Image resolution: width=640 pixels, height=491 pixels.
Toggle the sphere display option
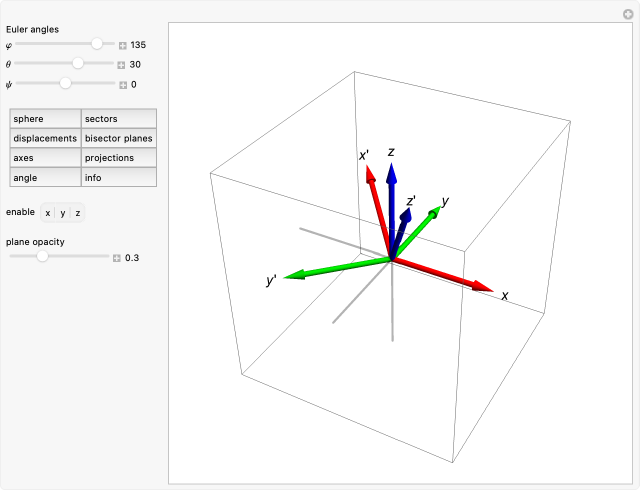[x=45, y=119]
